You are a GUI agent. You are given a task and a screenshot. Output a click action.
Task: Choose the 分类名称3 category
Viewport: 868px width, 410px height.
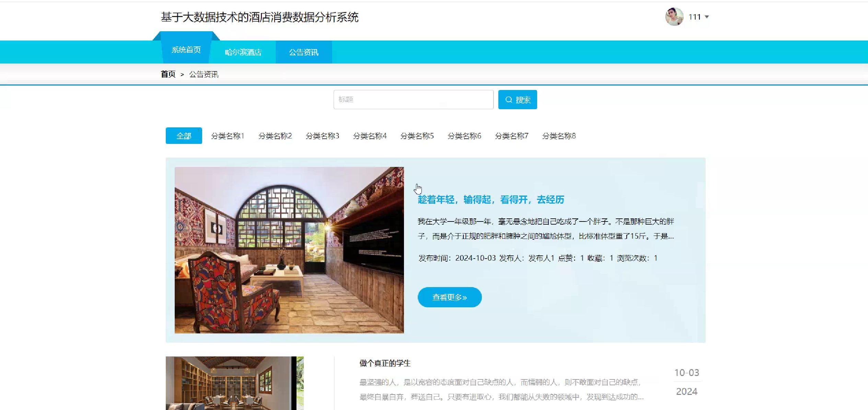point(322,136)
